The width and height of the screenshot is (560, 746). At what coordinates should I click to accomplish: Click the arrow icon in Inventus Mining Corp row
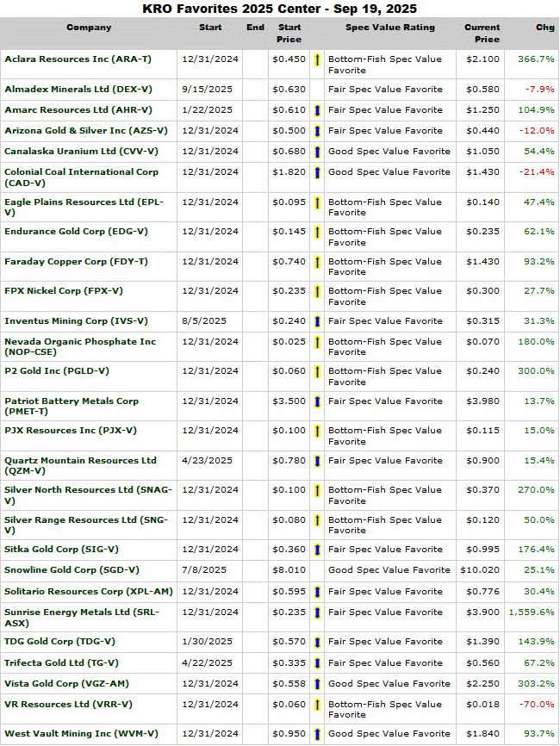click(x=317, y=321)
